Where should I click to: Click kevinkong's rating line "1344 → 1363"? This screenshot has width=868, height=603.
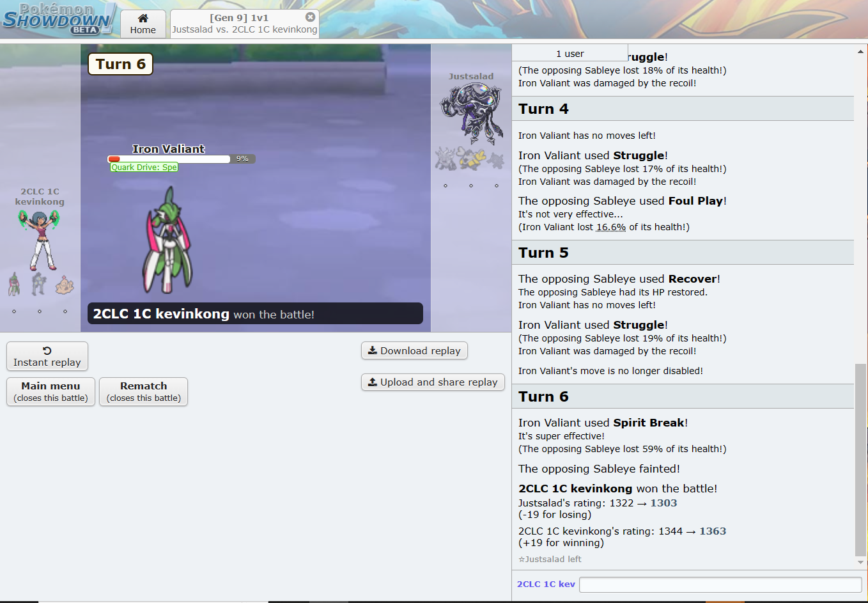622,531
